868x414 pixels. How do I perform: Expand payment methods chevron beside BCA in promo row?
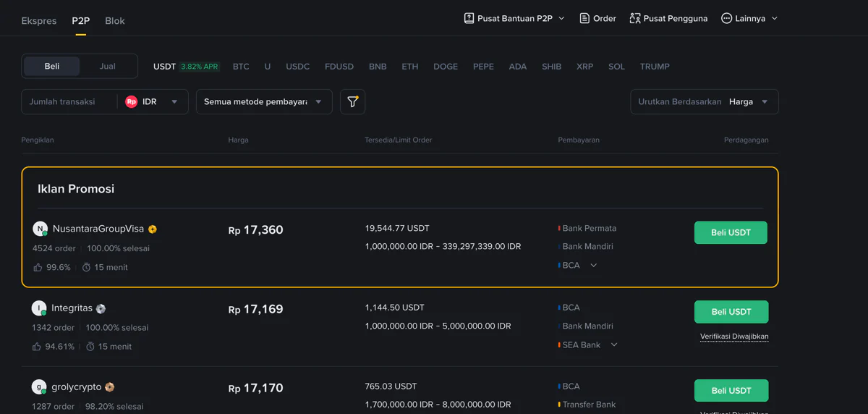[594, 266]
